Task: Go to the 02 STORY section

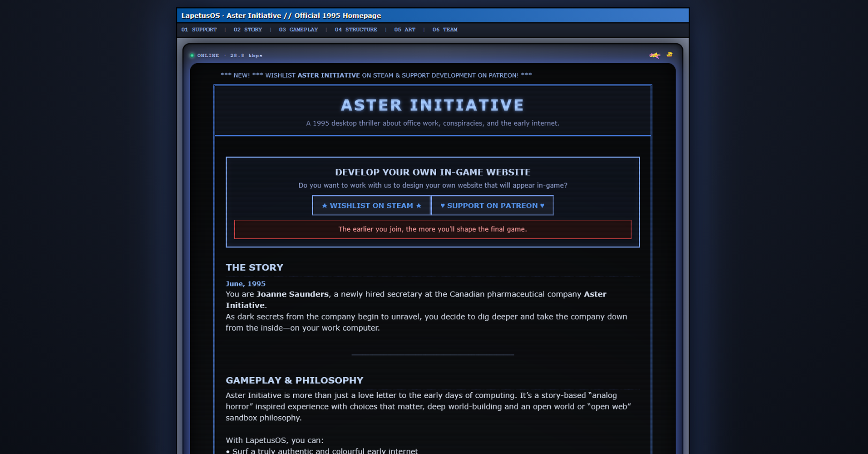Action: coord(247,30)
